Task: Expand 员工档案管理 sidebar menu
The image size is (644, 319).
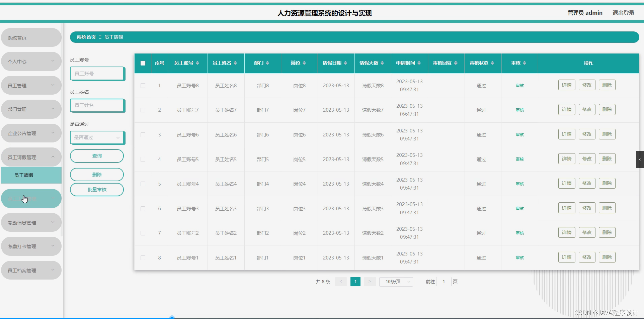Action: click(31, 270)
